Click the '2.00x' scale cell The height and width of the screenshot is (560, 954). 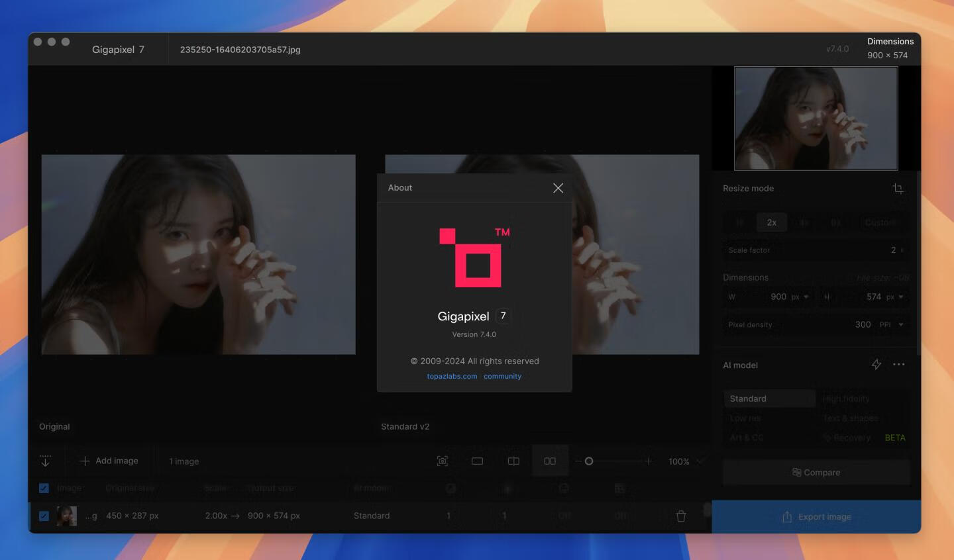(216, 516)
